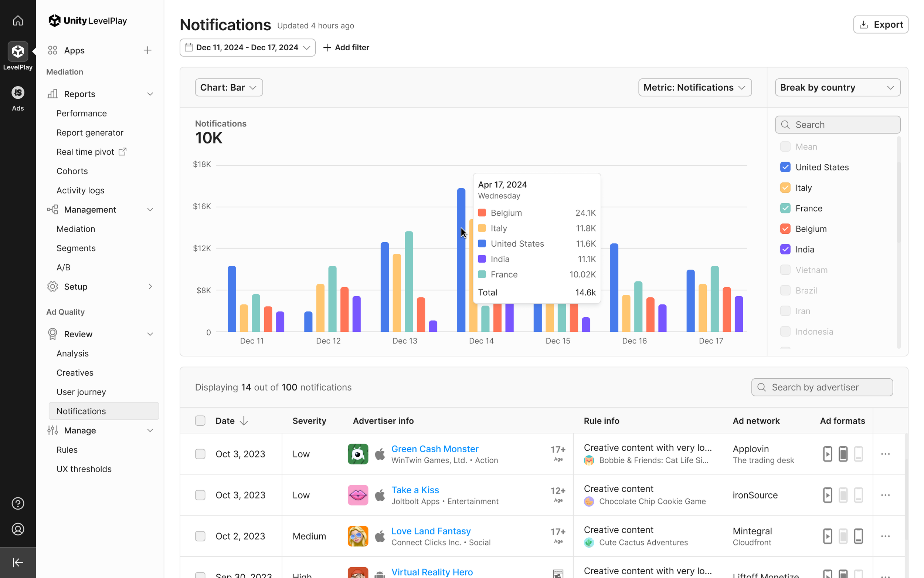Collapse the sidebar with the arrow icon
Image resolution: width=924 pixels, height=578 pixels.
pos(18,562)
